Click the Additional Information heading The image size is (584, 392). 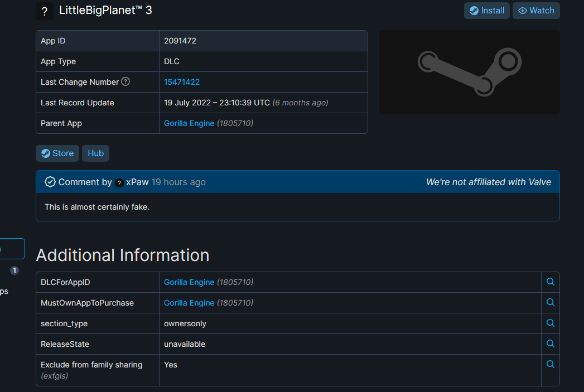123,255
